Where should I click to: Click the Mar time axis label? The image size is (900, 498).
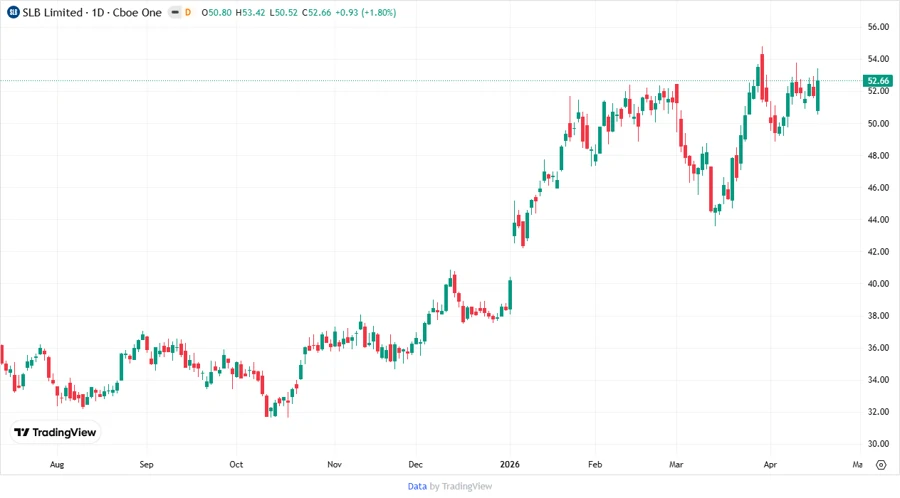click(676, 464)
